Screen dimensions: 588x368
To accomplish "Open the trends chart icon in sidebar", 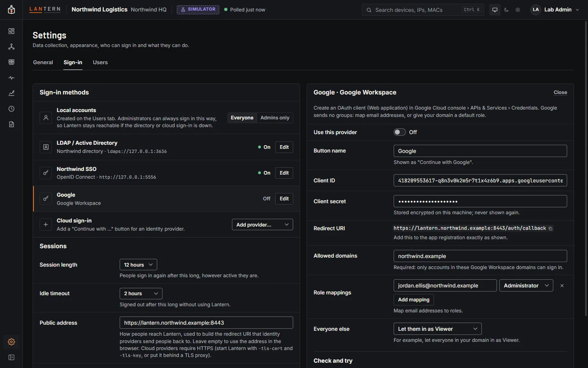I will point(11,93).
